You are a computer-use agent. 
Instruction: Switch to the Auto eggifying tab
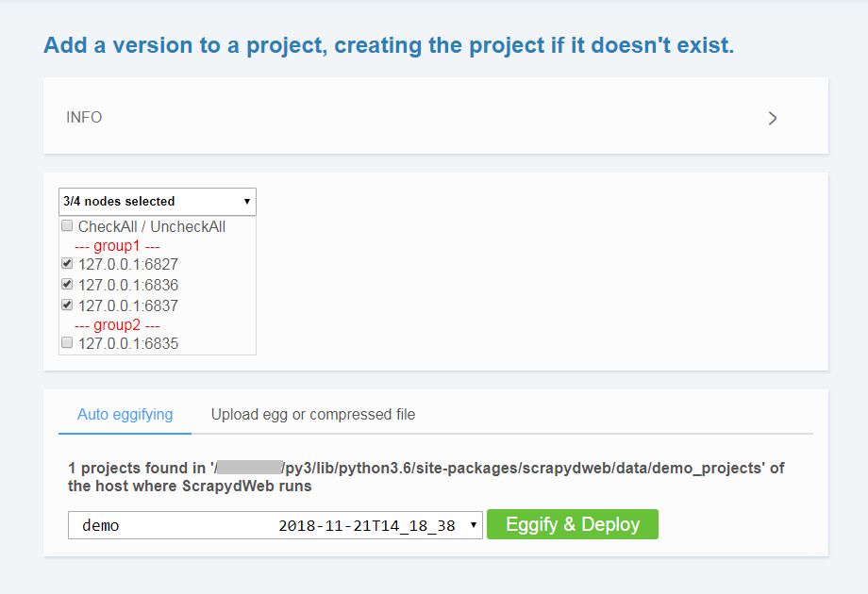point(125,415)
